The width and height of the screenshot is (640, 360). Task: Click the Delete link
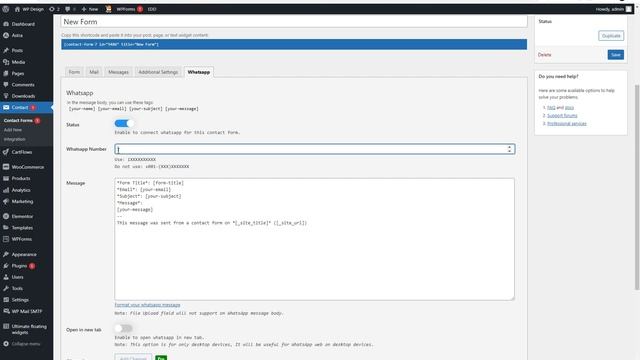pyautogui.click(x=544, y=55)
